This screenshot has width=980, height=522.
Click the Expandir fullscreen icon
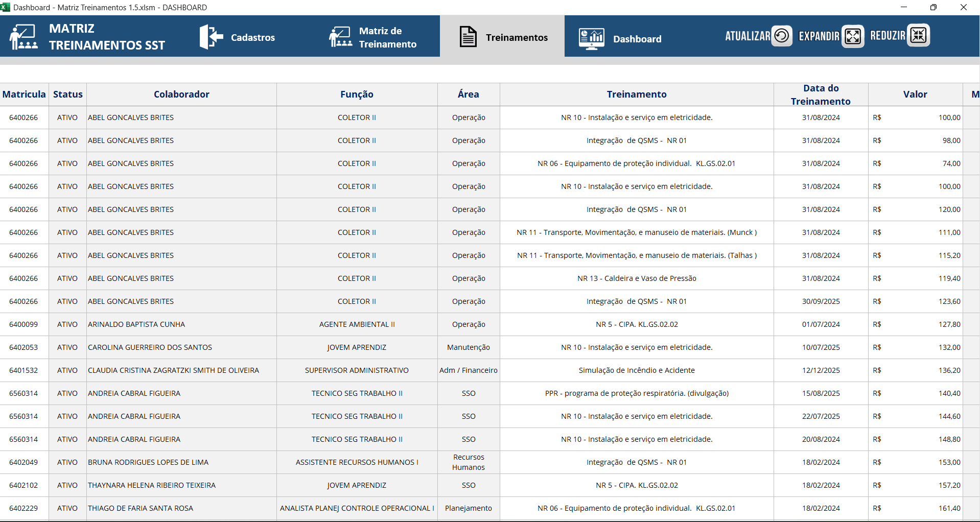pyautogui.click(x=853, y=36)
